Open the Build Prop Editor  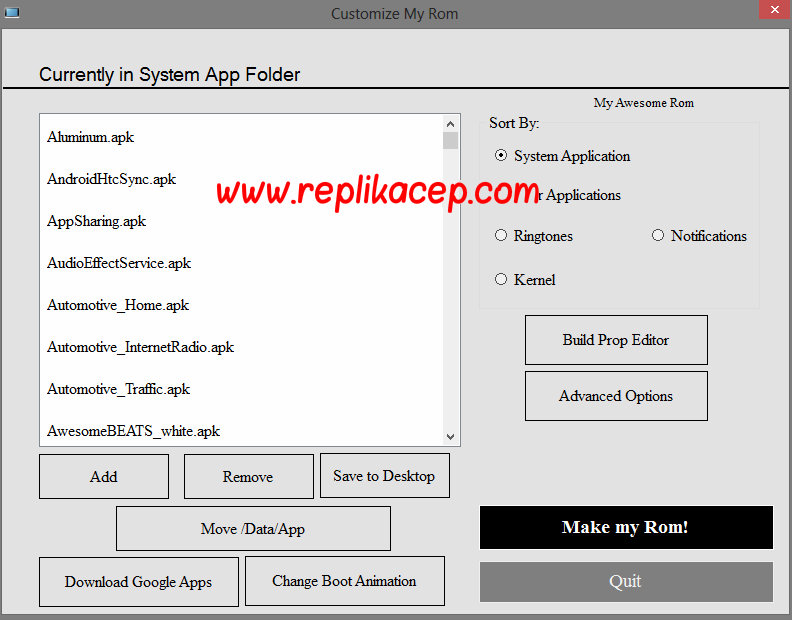[616, 340]
